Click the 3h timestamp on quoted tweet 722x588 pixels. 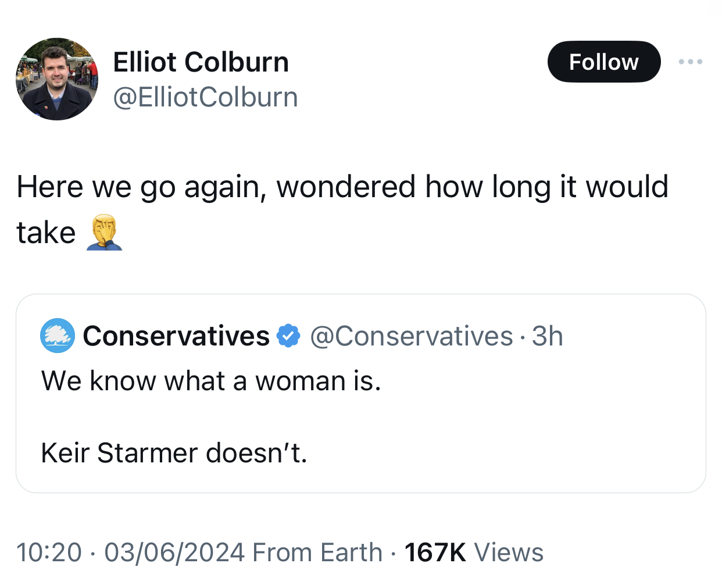click(x=548, y=336)
